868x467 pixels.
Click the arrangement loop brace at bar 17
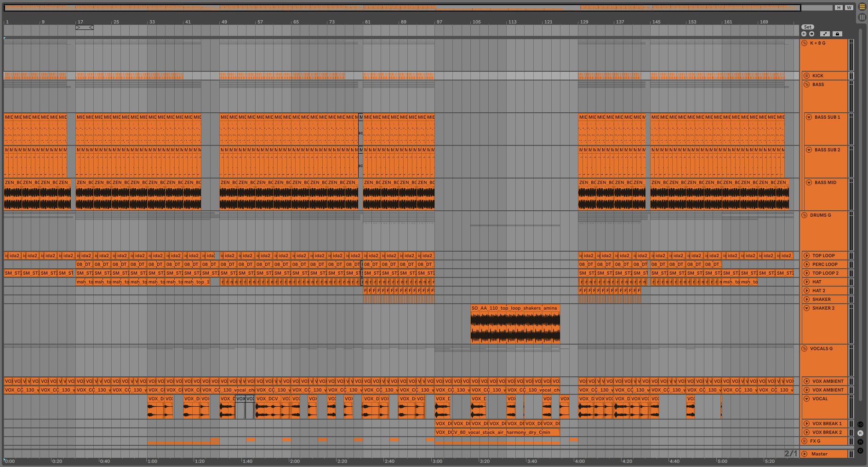pyautogui.click(x=85, y=28)
